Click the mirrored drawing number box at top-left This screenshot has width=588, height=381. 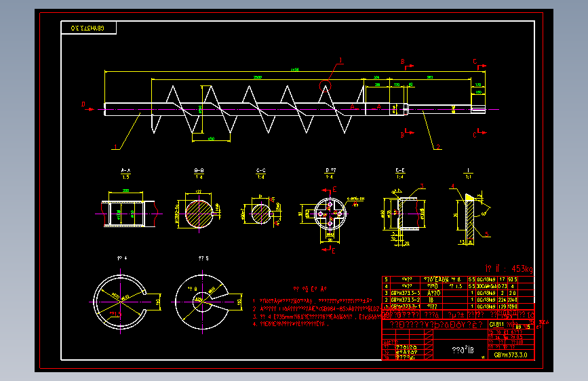click(x=88, y=28)
